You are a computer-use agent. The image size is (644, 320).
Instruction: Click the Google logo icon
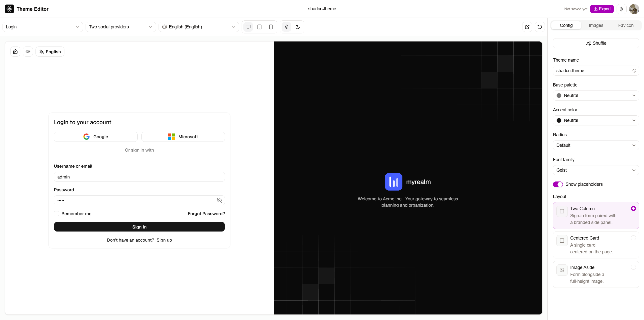click(x=87, y=137)
